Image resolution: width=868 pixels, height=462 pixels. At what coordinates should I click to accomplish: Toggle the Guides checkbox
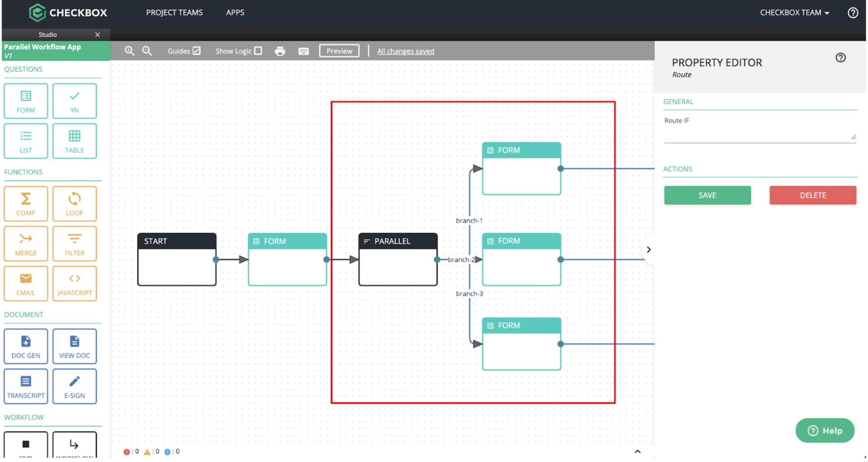[x=196, y=51]
